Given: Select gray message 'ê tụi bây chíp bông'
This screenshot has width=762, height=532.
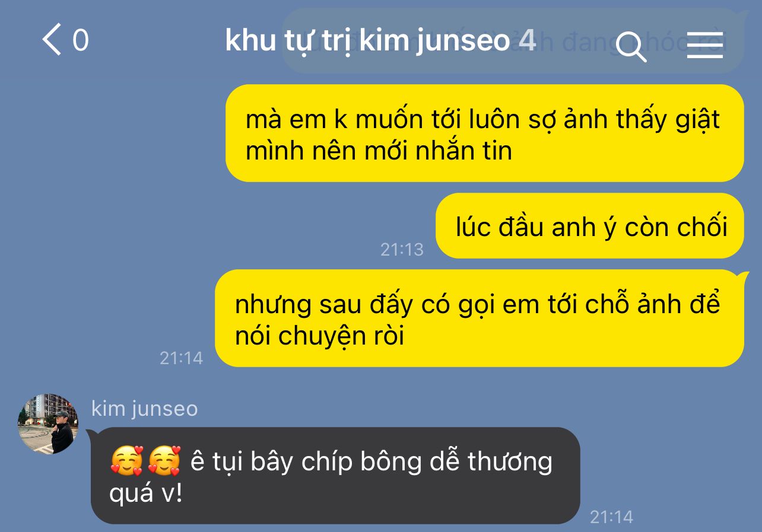Looking at the screenshot, I should tap(335, 476).
